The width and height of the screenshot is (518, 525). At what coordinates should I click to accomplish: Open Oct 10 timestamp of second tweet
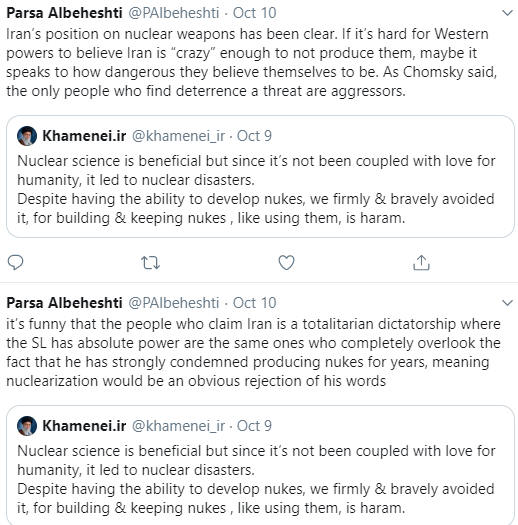[254, 303]
